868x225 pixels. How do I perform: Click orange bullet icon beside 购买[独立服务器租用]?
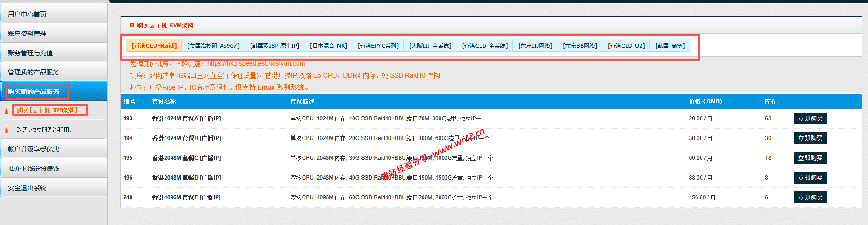tap(6, 129)
